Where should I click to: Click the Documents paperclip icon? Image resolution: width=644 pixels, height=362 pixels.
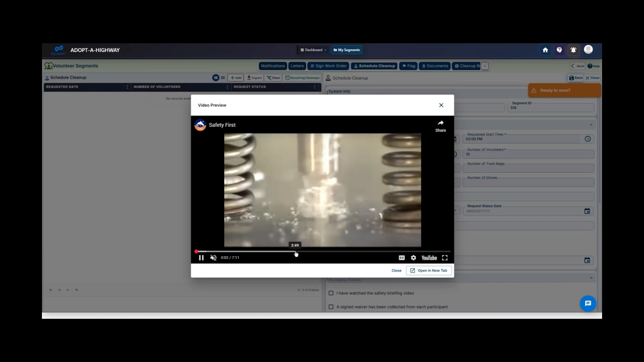(x=424, y=66)
